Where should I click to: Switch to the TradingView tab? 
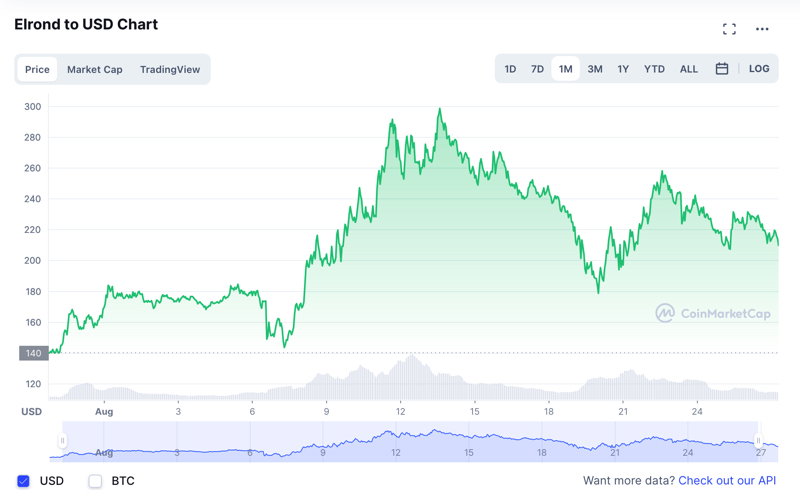coord(170,69)
